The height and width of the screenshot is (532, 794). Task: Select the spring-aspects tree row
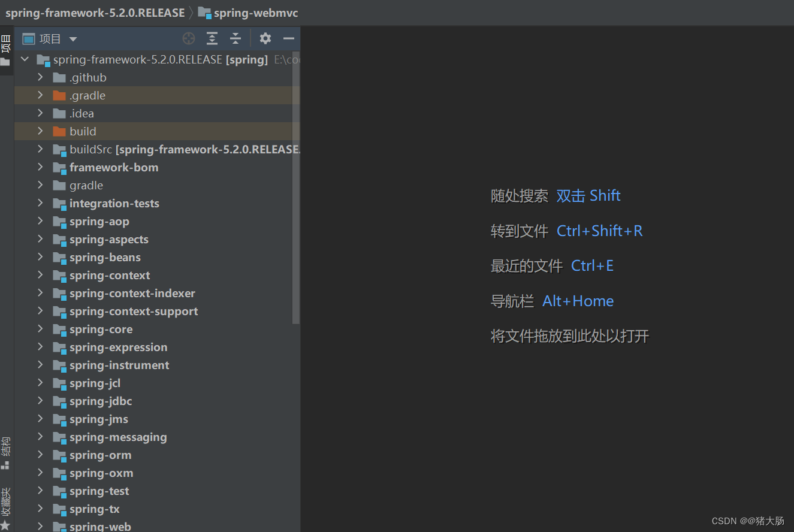[x=157, y=239]
